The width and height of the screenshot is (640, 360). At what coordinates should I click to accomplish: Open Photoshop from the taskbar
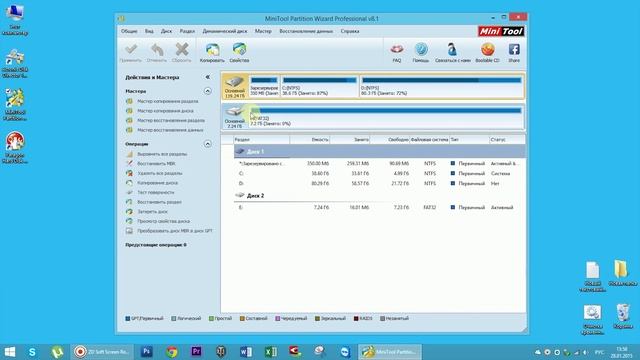(x=147, y=352)
